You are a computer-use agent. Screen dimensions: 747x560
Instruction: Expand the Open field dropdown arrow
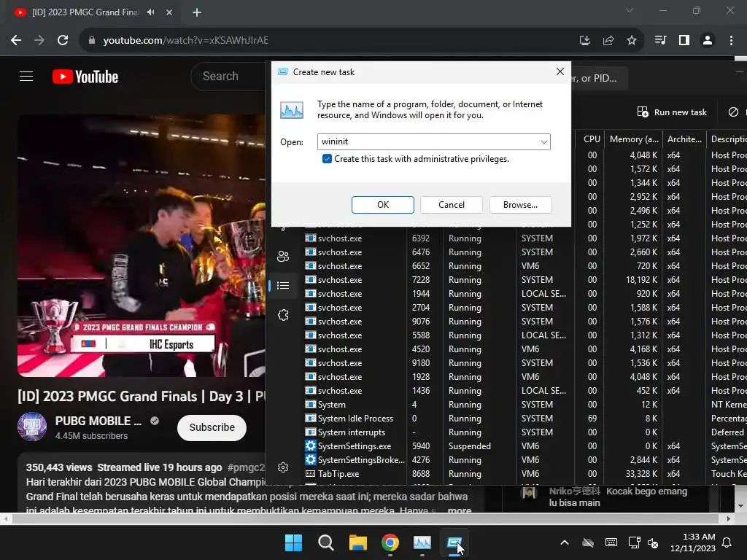click(x=543, y=142)
